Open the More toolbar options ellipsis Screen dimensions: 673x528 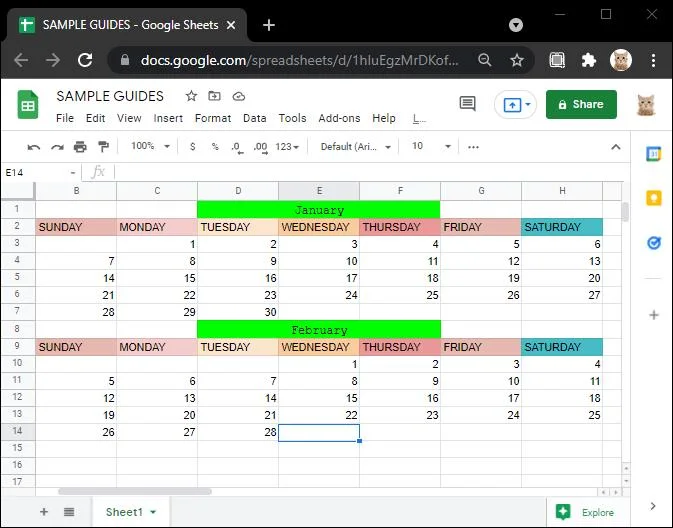[473, 147]
